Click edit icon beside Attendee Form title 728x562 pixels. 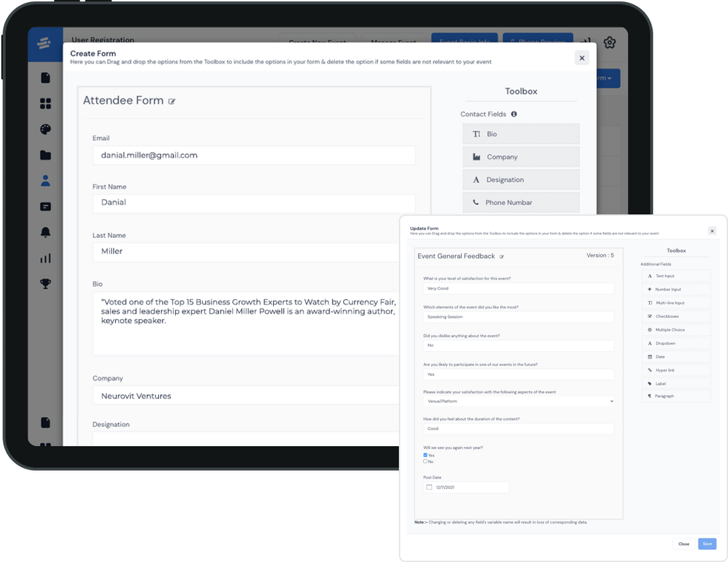coord(172,102)
